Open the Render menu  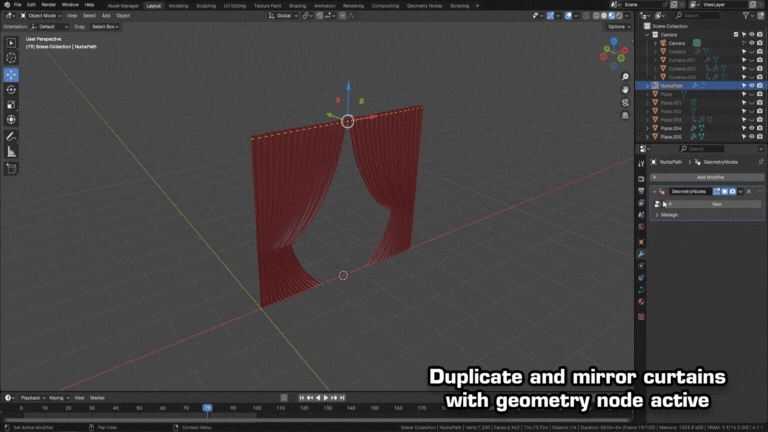(x=48, y=5)
